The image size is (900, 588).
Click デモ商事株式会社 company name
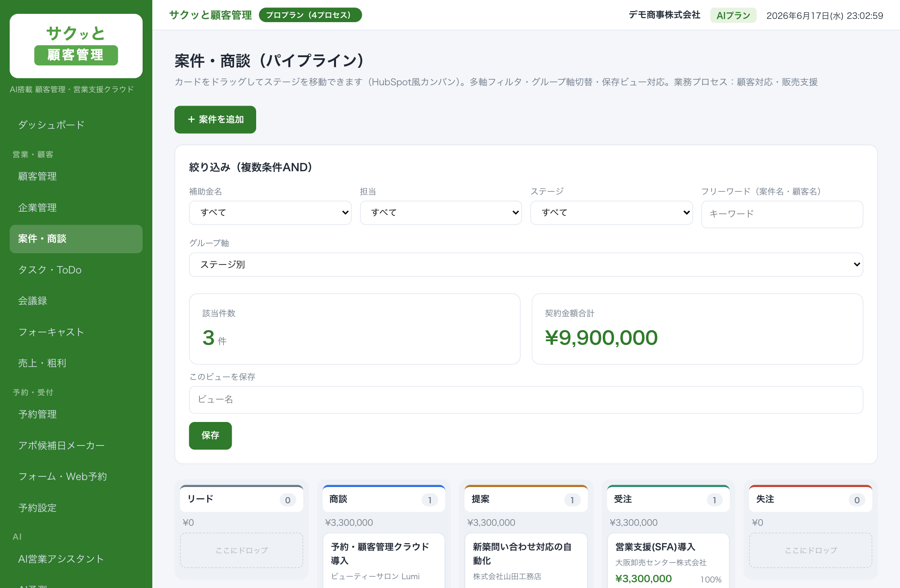tap(665, 15)
